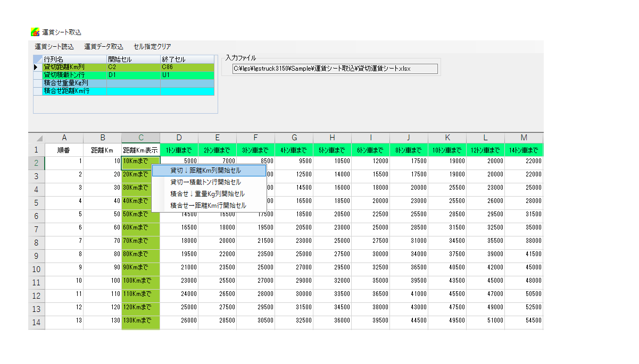Choose 貸切→積載トン行開始セル from context menu
Screen dimensions: 639x364
click(205, 182)
